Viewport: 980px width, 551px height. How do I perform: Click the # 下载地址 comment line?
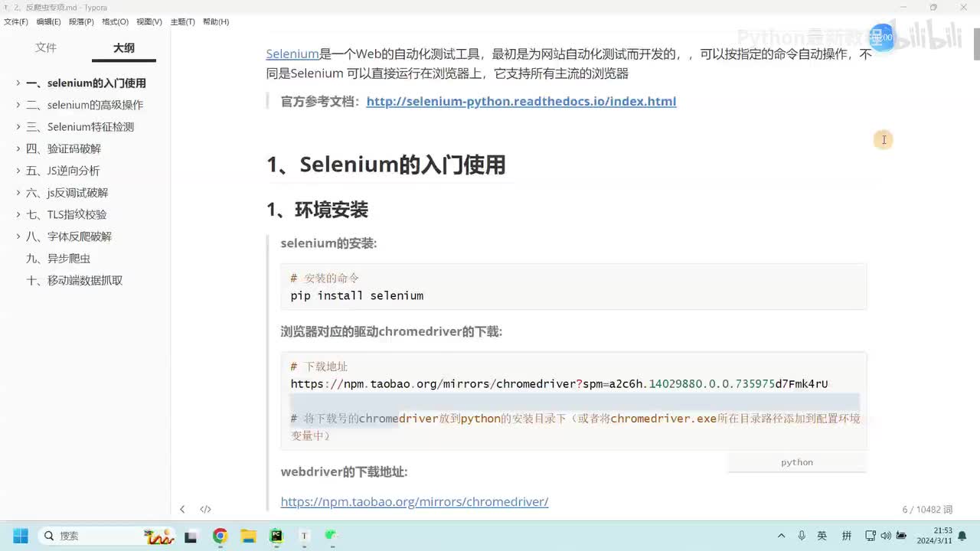pyautogui.click(x=318, y=367)
